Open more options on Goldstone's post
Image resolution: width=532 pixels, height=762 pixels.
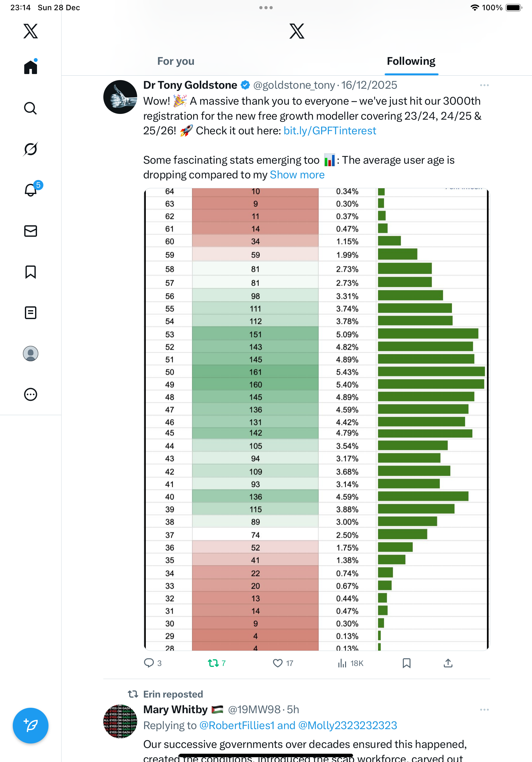(484, 85)
